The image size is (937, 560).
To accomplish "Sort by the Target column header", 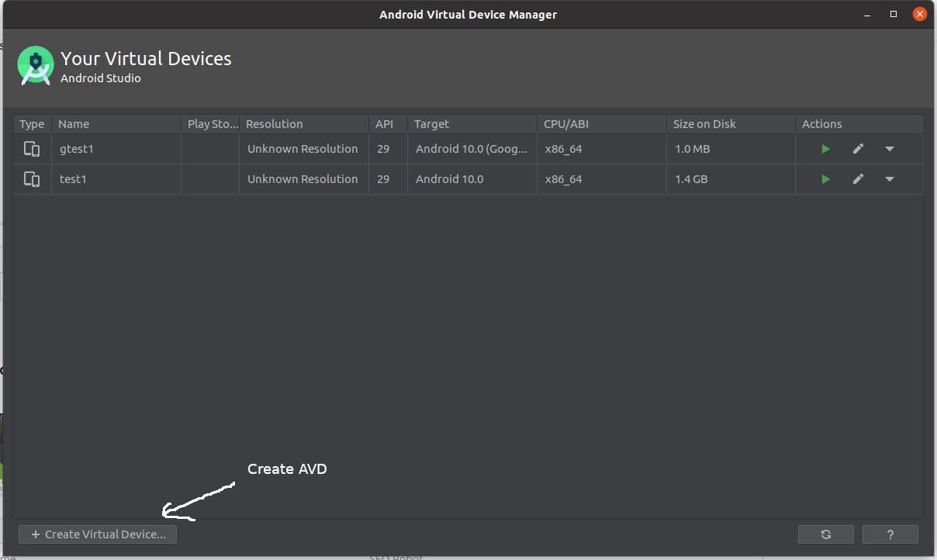I will (472, 124).
